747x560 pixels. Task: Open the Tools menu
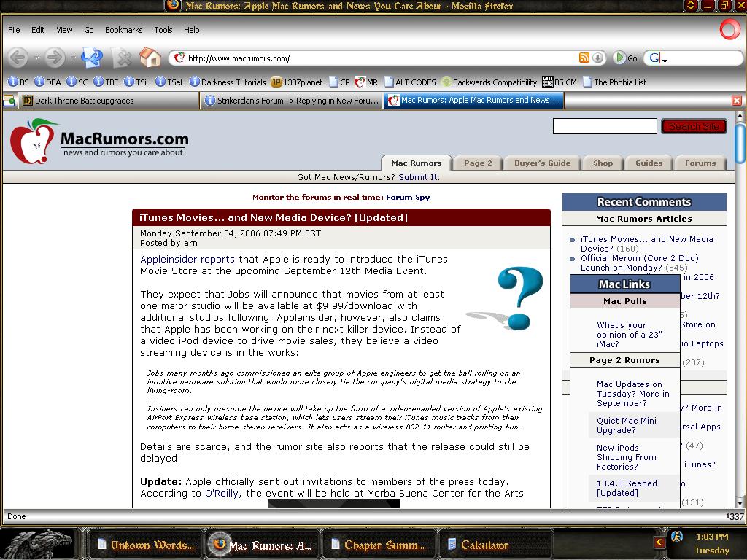click(x=163, y=30)
